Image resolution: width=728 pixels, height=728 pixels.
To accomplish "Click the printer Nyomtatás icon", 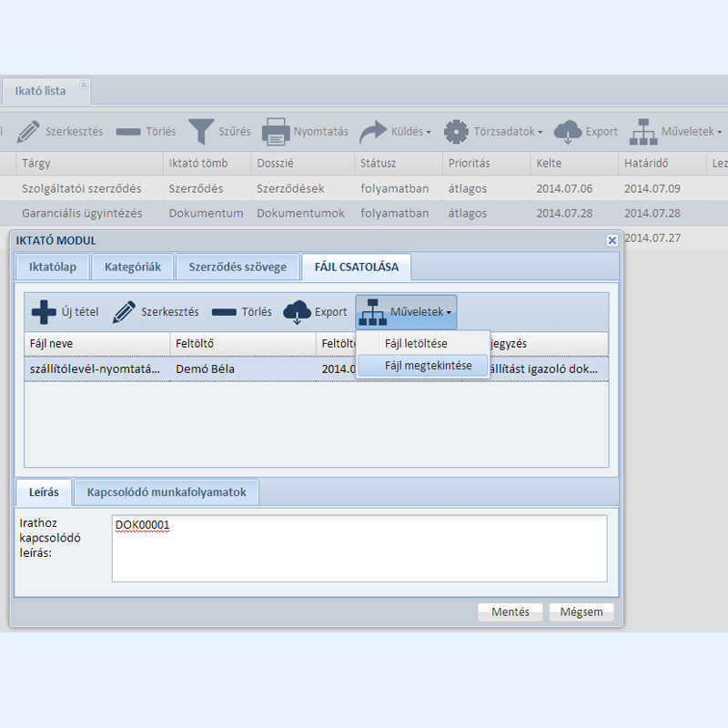I will coord(276,131).
